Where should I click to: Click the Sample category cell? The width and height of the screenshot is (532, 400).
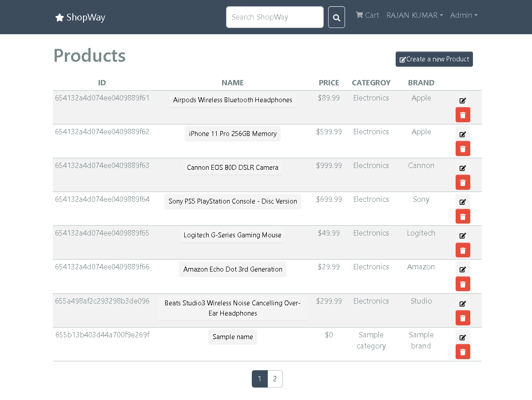point(371,340)
